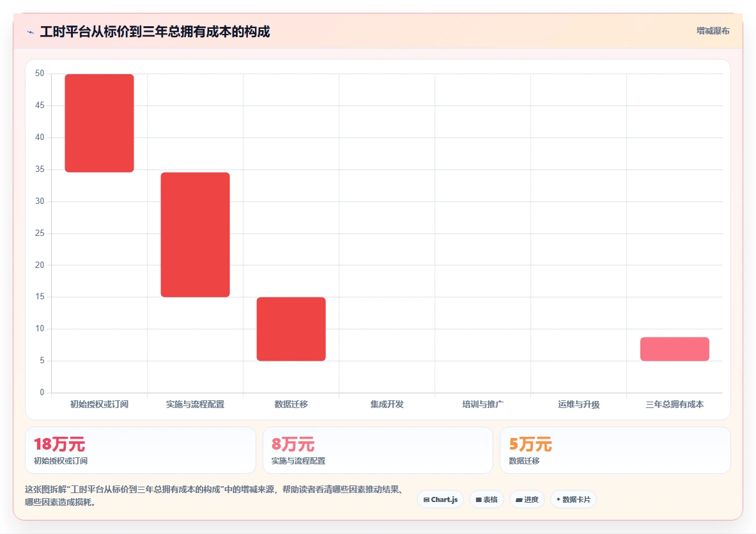Select the 数据迁移 red bar
Screen dimensions: 756x534
[x=291, y=329]
